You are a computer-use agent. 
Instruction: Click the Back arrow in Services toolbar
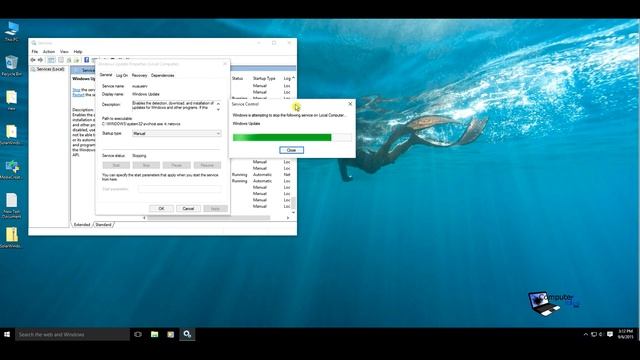click(x=33, y=60)
